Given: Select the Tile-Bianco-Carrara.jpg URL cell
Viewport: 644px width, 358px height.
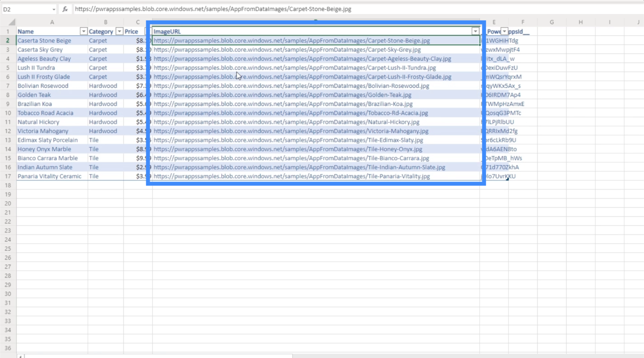Looking at the screenshot, I should 316,158.
